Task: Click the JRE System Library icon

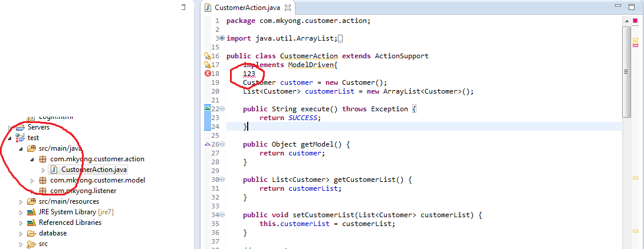Action: click(x=32, y=212)
